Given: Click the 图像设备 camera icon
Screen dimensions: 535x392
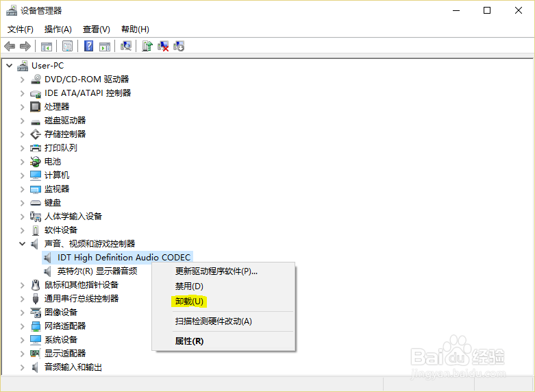Looking at the screenshot, I should point(36,313).
